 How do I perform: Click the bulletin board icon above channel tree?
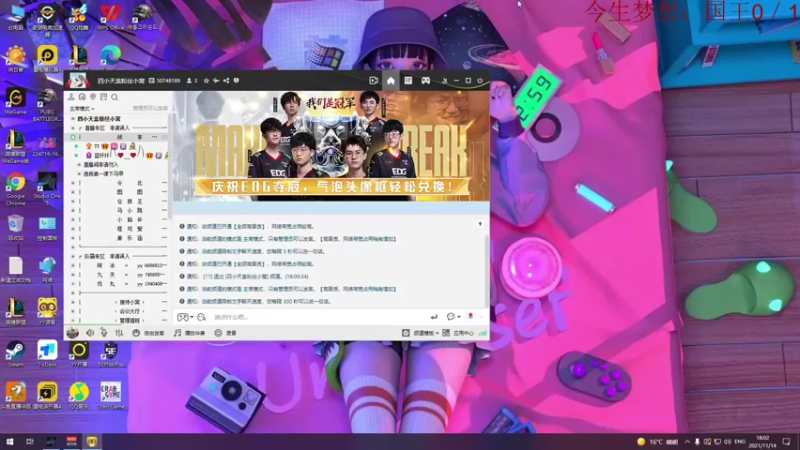click(x=104, y=97)
